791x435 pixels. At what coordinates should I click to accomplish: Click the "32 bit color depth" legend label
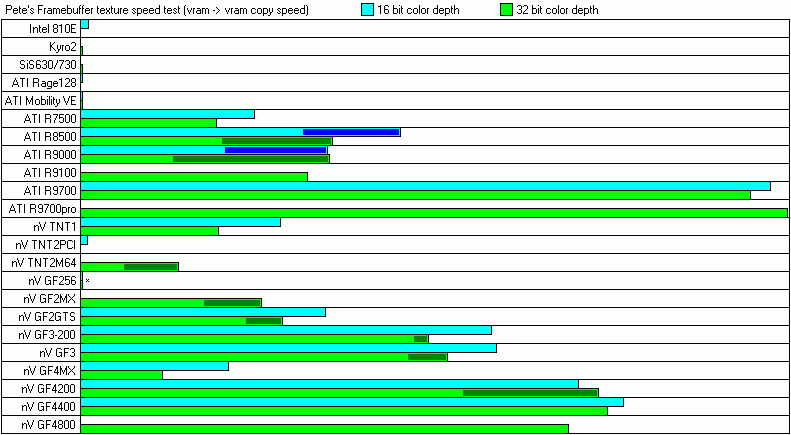[x=557, y=10]
